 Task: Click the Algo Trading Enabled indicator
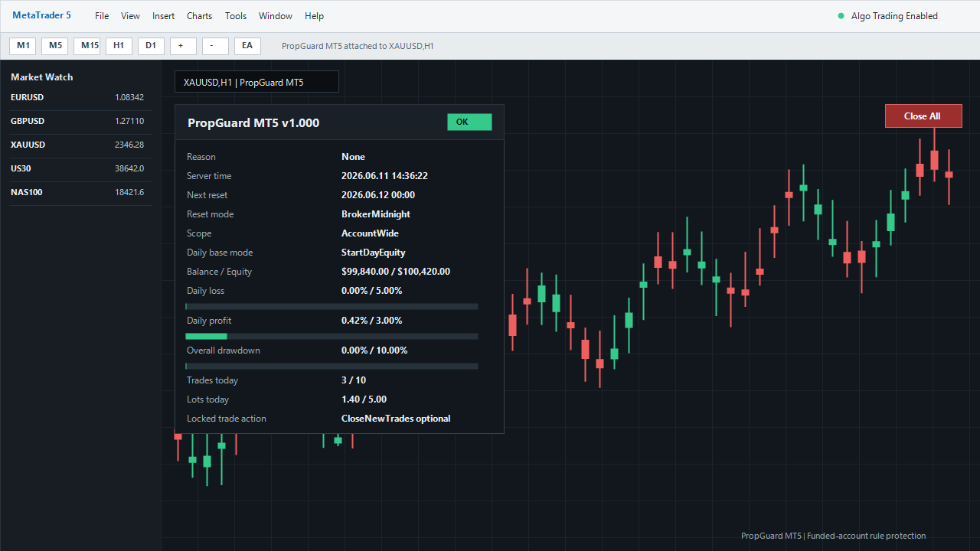[x=888, y=16]
